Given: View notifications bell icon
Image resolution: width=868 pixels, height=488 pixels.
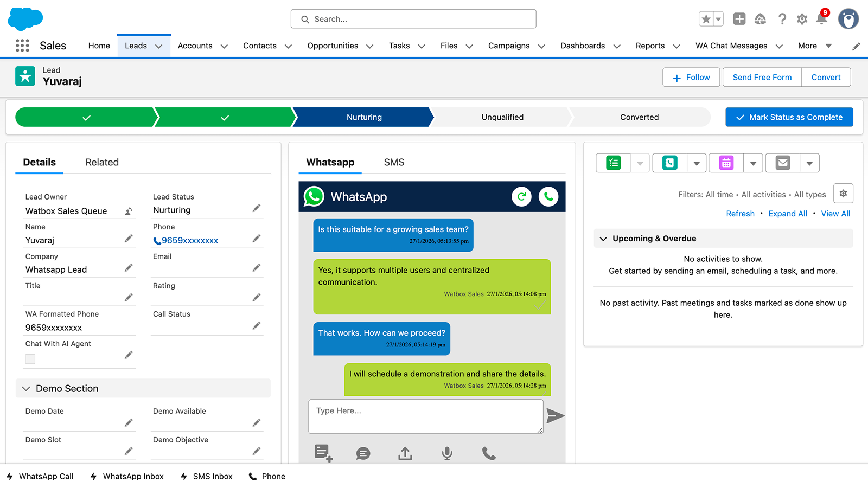Looking at the screenshot, I should tap(822, 19).
